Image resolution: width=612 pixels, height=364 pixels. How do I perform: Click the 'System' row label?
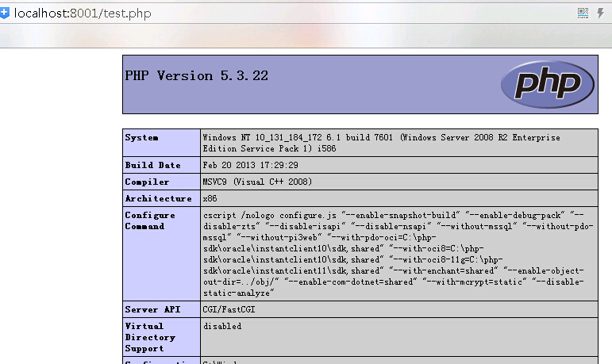click(141, 138)
